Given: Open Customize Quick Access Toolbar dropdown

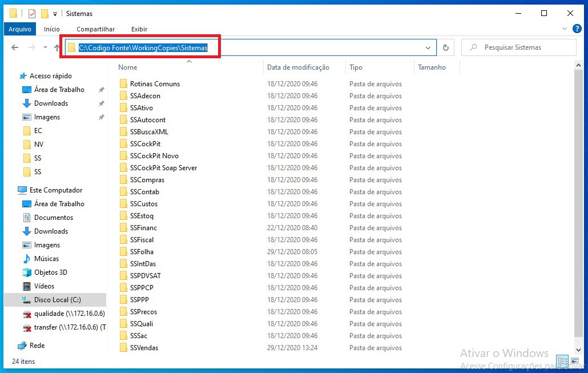Looking at the screenshot, I should [55, 14].
